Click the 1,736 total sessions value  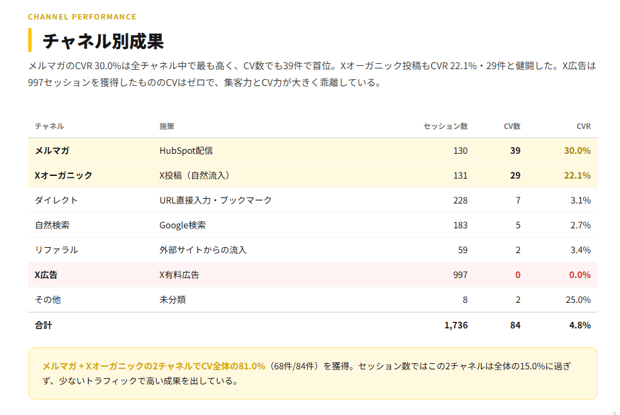coord(456,325)
